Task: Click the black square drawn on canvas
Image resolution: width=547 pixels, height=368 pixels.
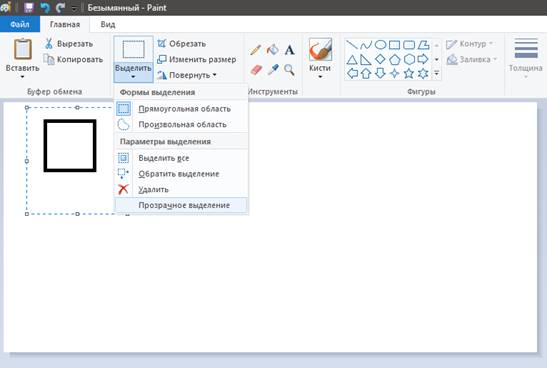Action: click(70, 146)
